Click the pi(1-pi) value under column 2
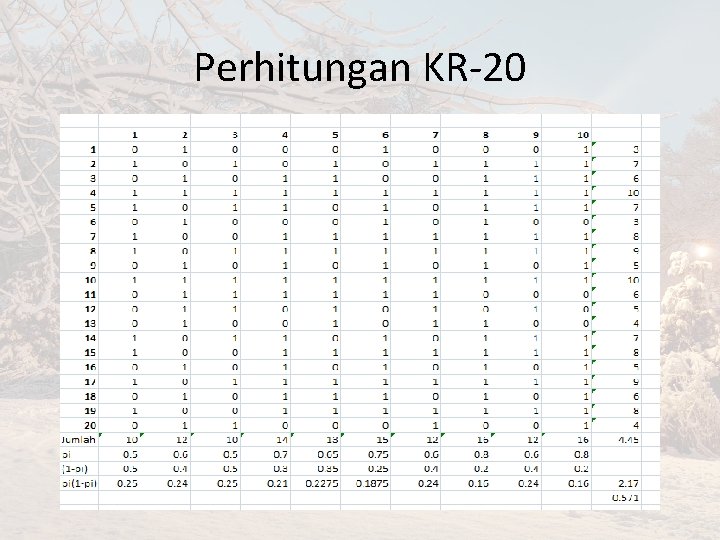This screenshot has height=540, width=720. click(x=177, y=484)
